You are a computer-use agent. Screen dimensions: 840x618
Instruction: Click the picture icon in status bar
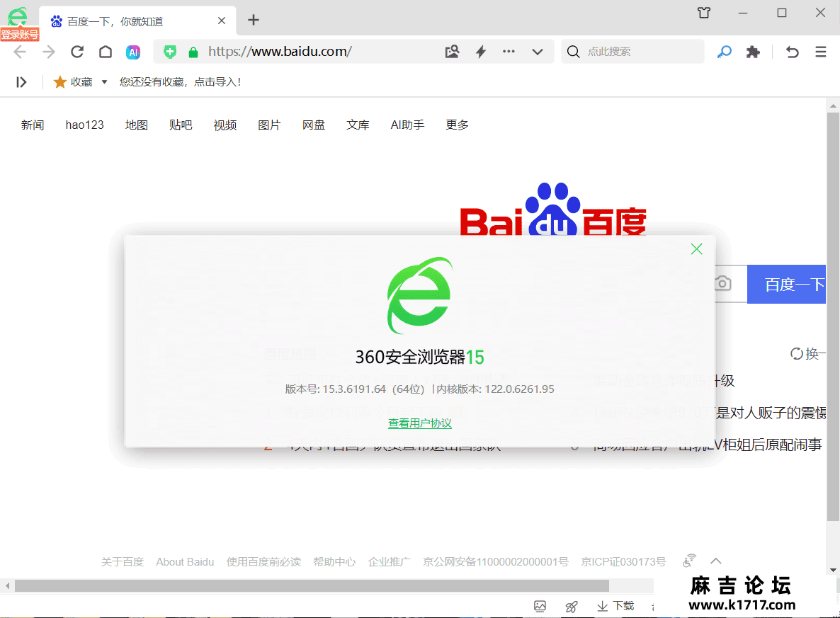540,606
